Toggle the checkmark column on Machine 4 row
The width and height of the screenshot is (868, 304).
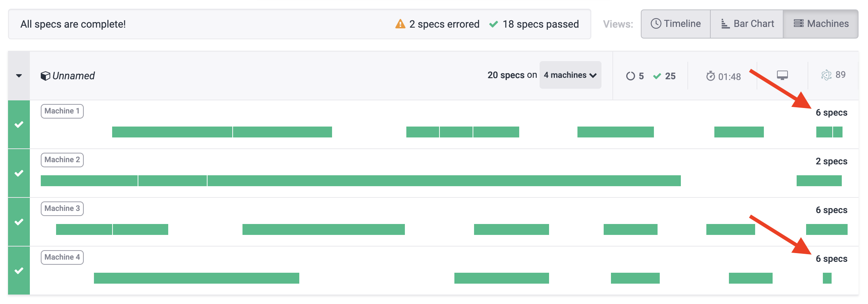pyautogui.click(x=19, y=271)
